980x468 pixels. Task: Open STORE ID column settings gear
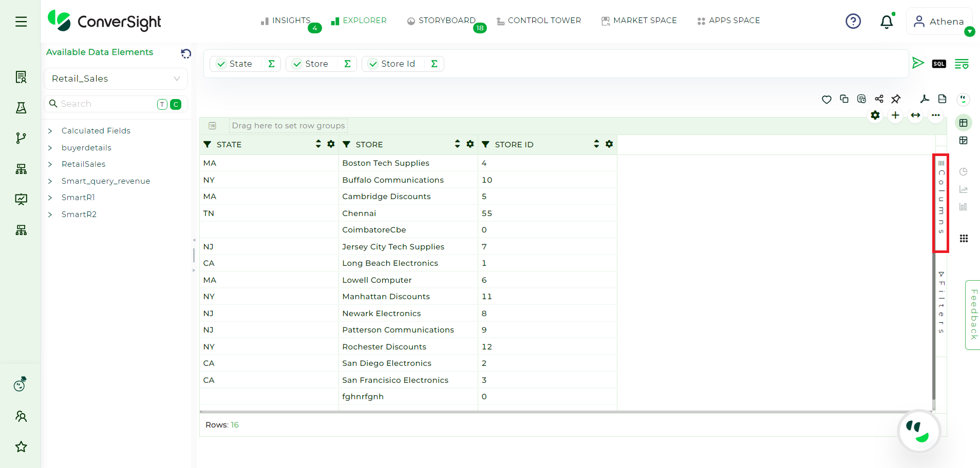(609, 144)
